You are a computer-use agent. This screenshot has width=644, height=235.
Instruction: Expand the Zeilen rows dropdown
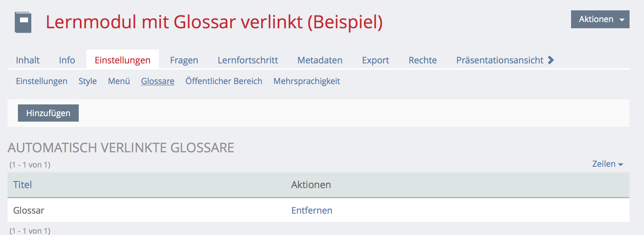pos(608,164)
